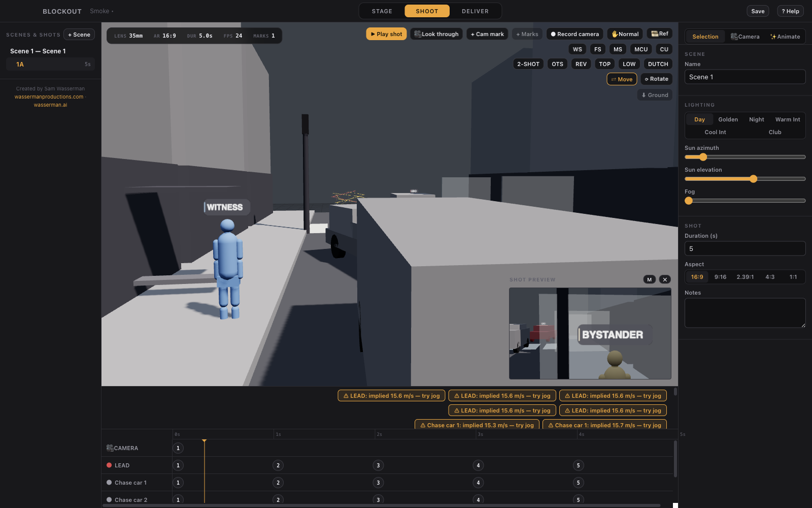This screenshot has width=812, height=508.
Task: Switch to DELIVER mode tab
Action: tap(475, 11)
